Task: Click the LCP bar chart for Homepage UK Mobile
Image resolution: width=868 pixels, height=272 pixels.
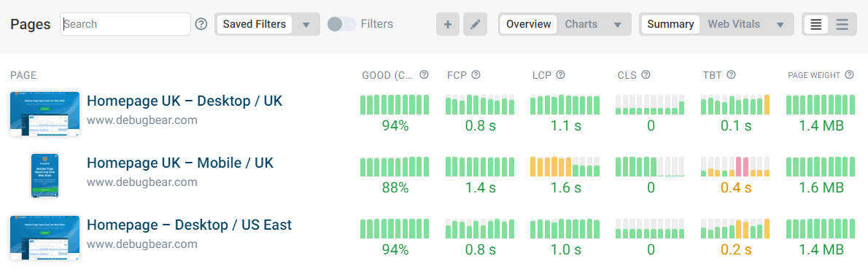Action: [565, 167]
